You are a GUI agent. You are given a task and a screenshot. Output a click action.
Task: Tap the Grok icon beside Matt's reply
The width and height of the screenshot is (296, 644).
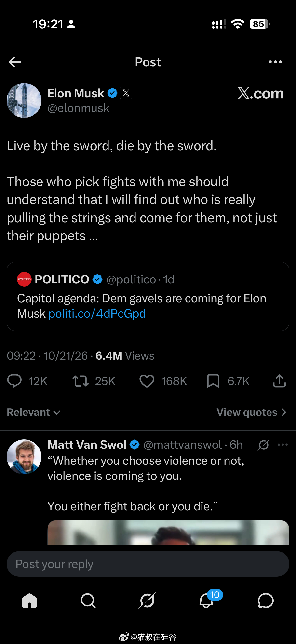(264, 445)
